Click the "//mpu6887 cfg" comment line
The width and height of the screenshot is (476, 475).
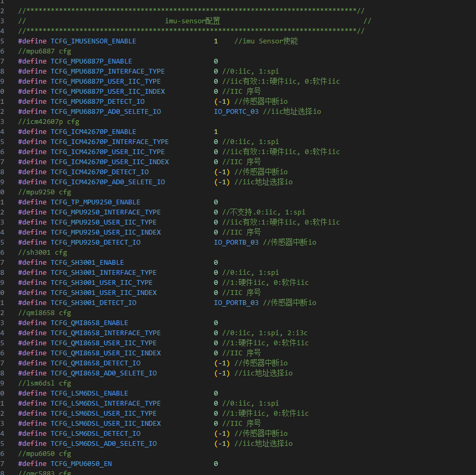click(x=45, y=51)
